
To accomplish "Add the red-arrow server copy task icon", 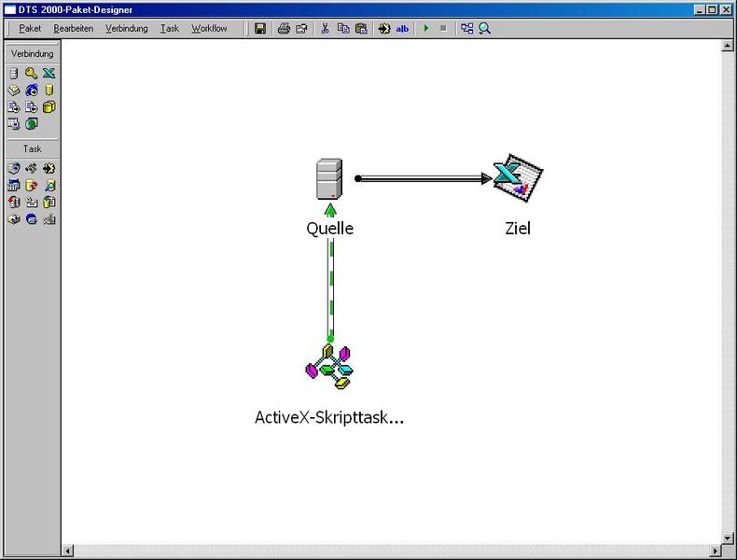I will click(14, 203).
